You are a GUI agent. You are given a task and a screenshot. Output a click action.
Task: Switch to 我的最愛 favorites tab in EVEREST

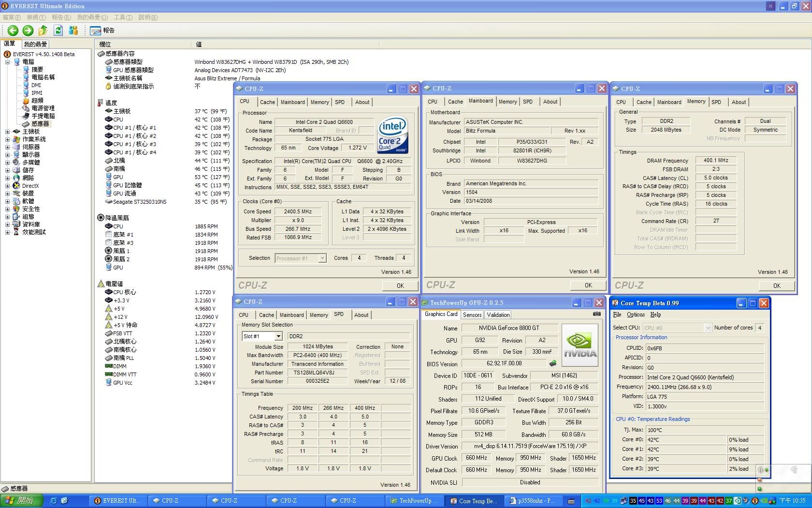[36, 44]
